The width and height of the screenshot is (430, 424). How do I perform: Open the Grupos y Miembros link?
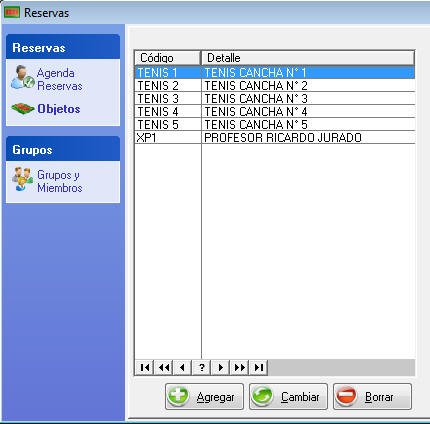tap(60, 181)
